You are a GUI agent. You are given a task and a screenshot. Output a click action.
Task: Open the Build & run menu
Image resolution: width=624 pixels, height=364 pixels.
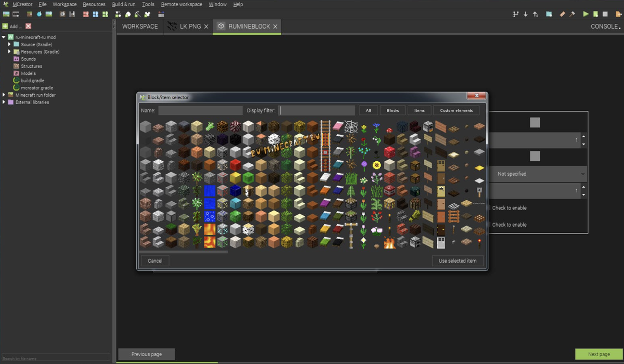pos(124,4)
